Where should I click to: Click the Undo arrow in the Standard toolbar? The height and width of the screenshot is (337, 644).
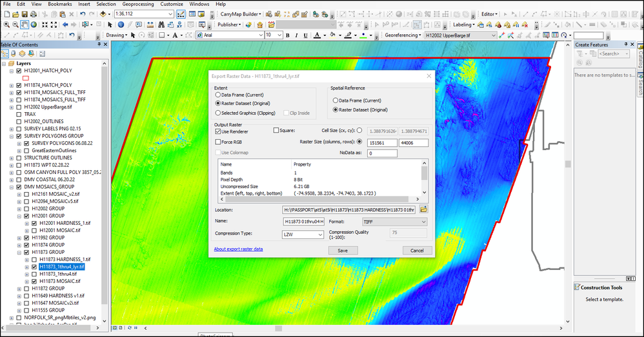[x=83, y=14]
